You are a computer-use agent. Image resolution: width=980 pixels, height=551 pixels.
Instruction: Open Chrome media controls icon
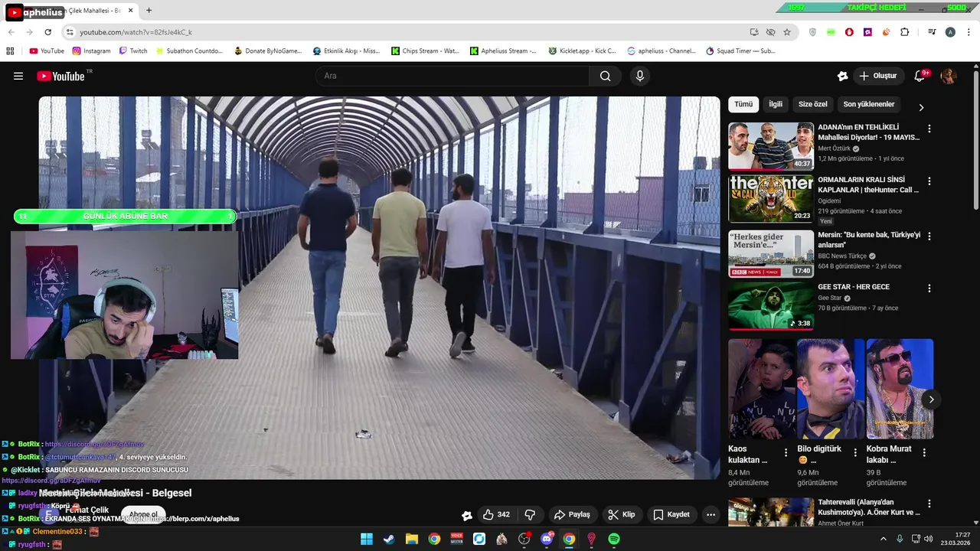click(932, 32)
